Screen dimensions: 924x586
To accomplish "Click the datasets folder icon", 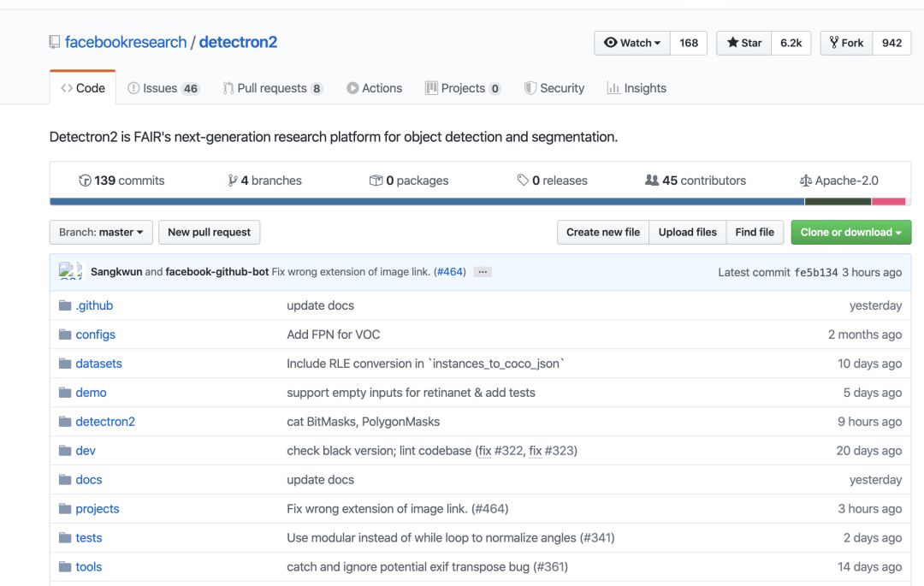I will [x=65, y=364].
